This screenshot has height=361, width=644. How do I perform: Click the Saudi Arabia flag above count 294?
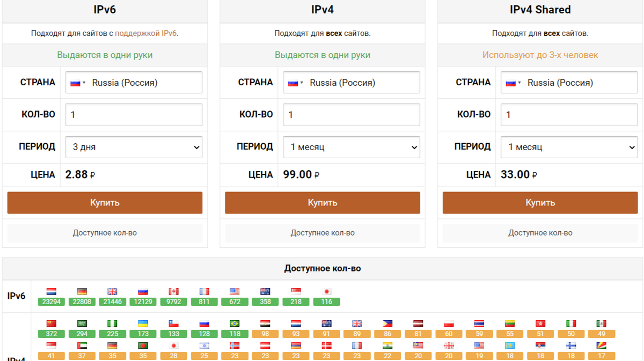point(82,324)
